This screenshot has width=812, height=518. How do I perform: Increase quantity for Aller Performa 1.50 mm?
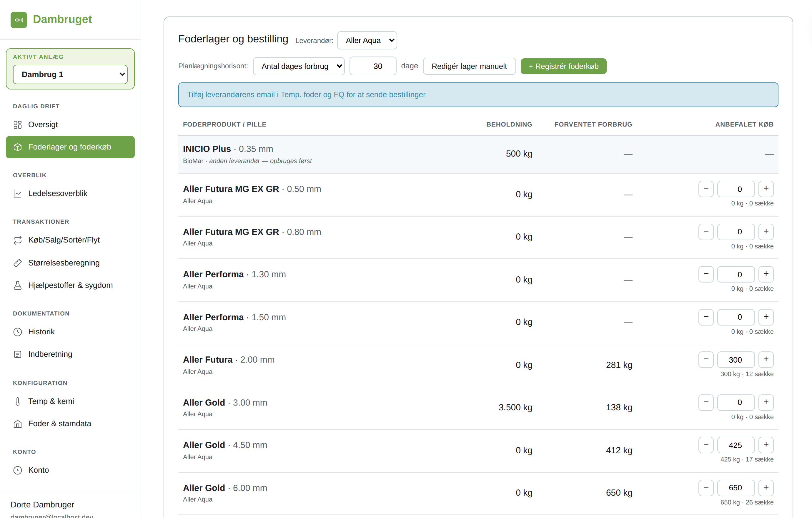click(x=766, y=317)
